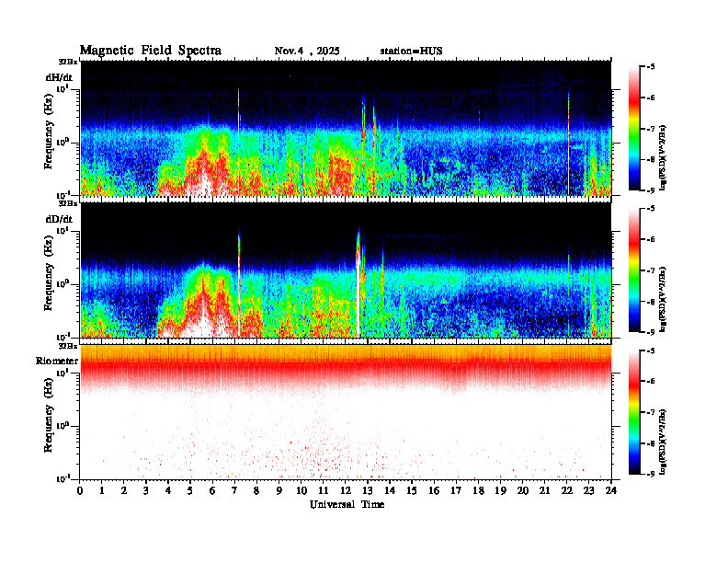Click hour 20 on the time axis

tap(523, 491)
